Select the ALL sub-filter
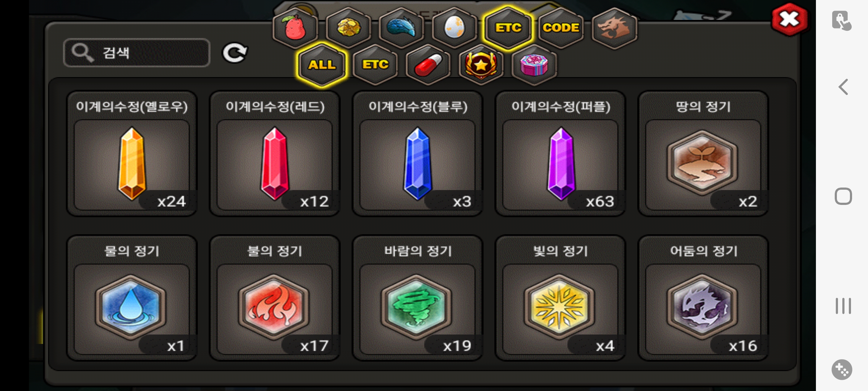868x391 pixels. point(322,64)
